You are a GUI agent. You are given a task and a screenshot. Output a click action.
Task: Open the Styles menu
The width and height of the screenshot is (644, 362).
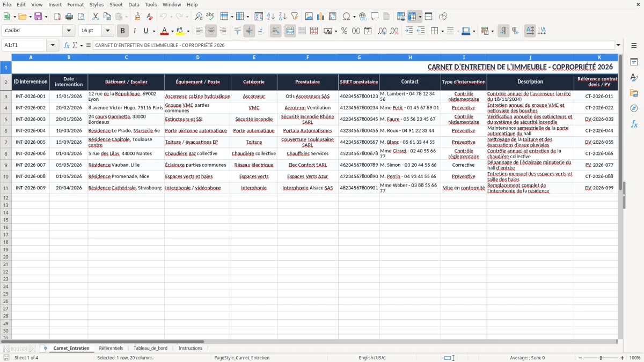point(97,4)
